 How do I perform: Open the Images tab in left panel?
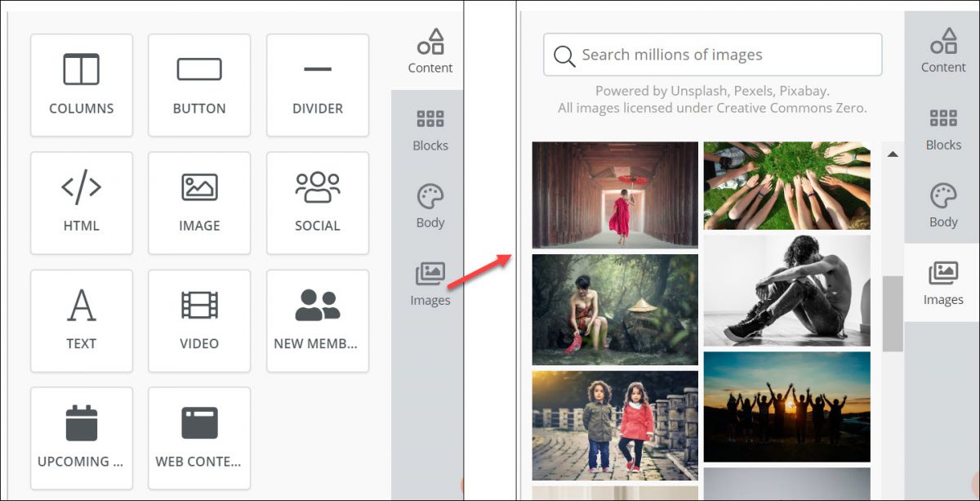[430, 284]
